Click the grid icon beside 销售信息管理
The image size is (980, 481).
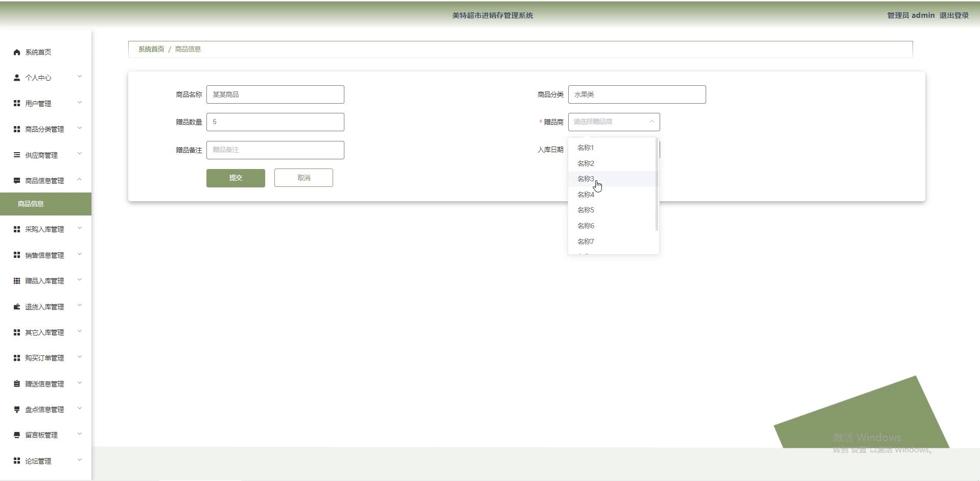click(17, 255)
